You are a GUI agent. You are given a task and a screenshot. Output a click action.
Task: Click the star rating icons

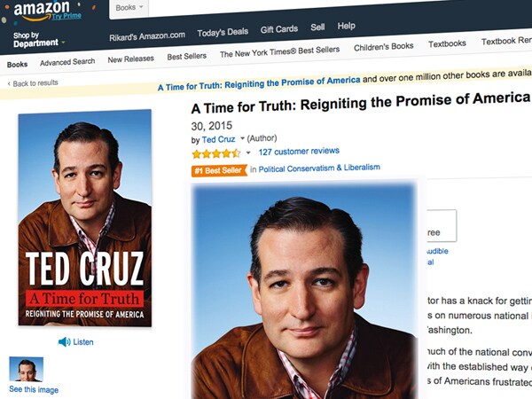216,154
